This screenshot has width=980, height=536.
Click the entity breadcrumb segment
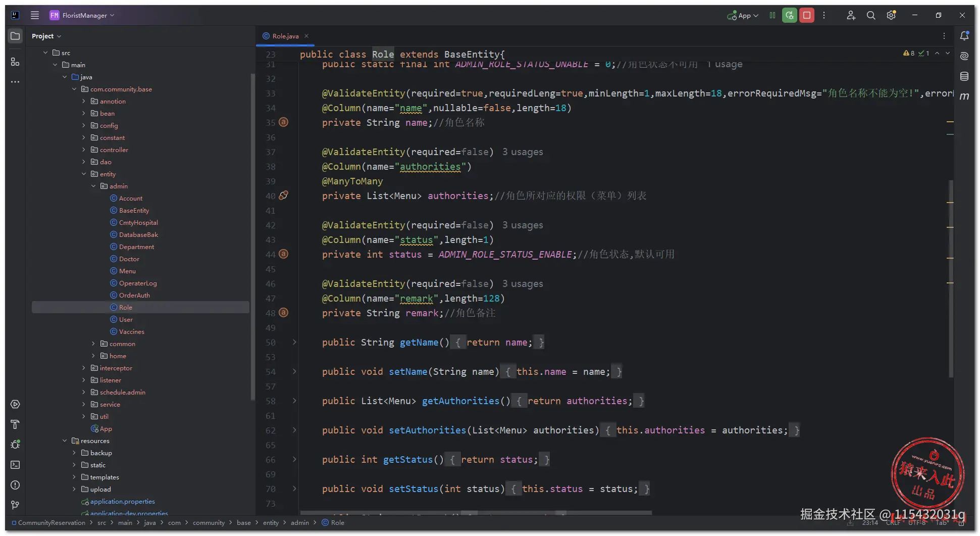pyautogui.click(x=271, y=522)
